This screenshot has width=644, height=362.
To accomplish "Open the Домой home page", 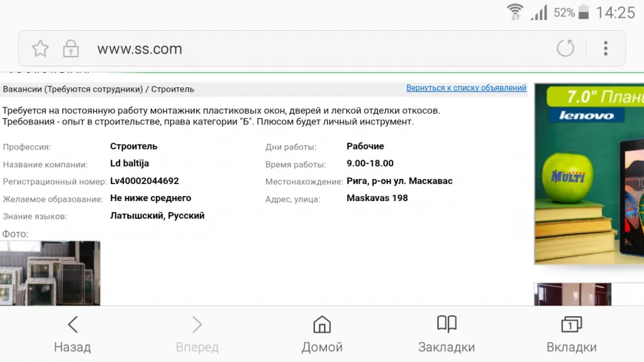I will click(x=322, y=334).
